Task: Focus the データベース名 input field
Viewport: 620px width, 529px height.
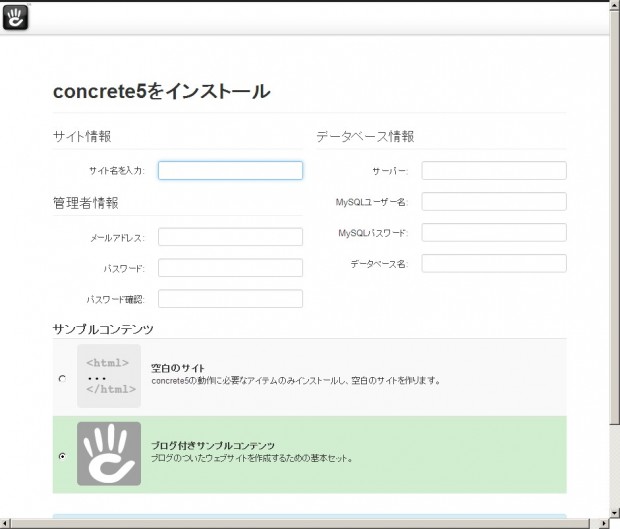Action: point(494,264)
